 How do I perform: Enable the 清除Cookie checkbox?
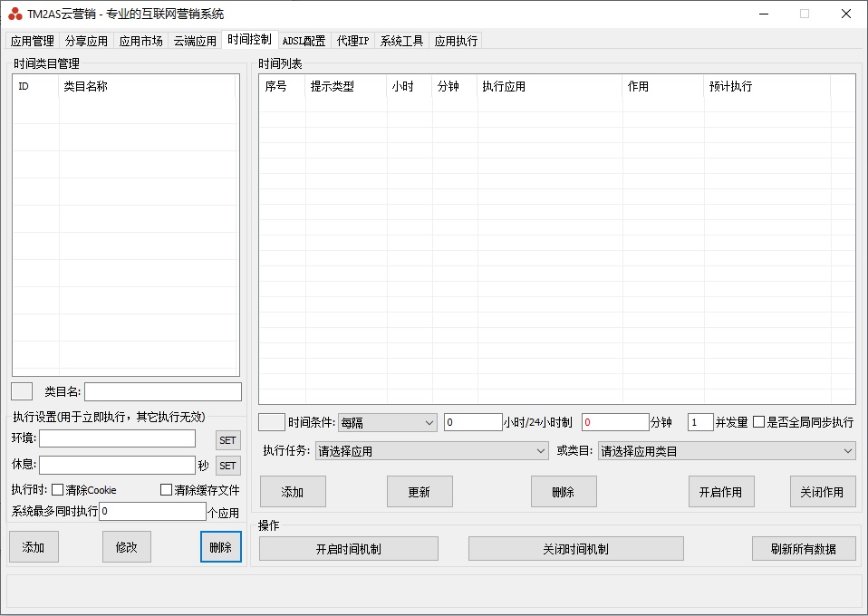[58, 490]
